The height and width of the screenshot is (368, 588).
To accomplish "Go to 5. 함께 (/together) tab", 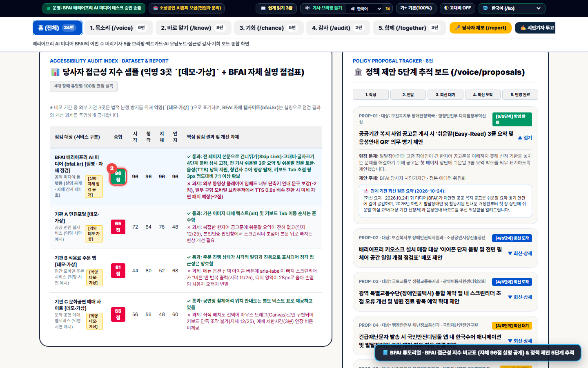I will click(409, 28).
